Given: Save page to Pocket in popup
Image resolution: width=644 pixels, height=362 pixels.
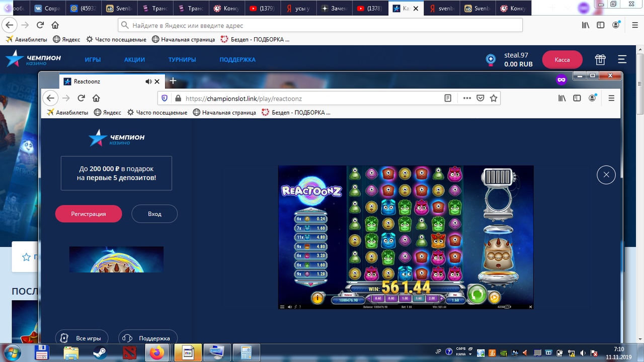Looking at the screenshot, I should coord(480,99).
